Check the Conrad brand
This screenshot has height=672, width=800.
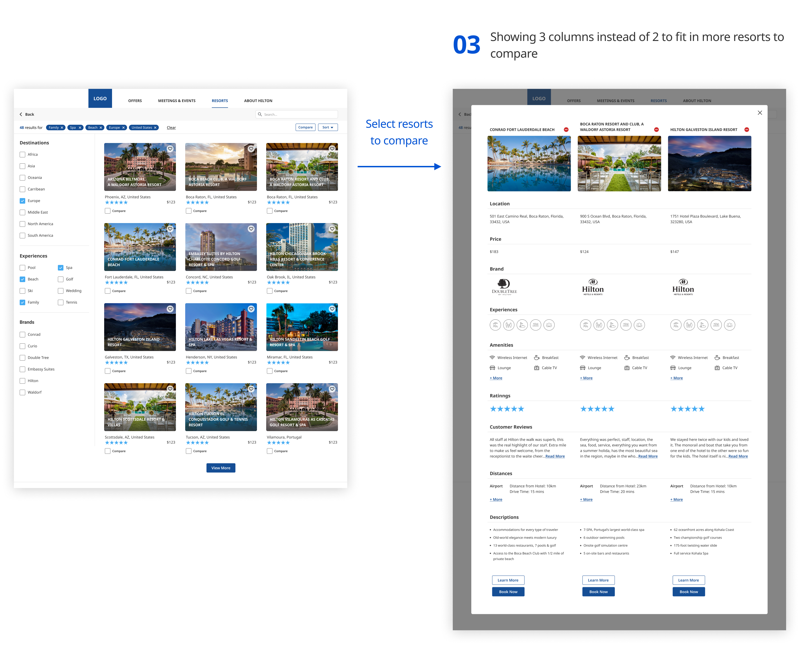pyautogui.click(x=22, y=334)
